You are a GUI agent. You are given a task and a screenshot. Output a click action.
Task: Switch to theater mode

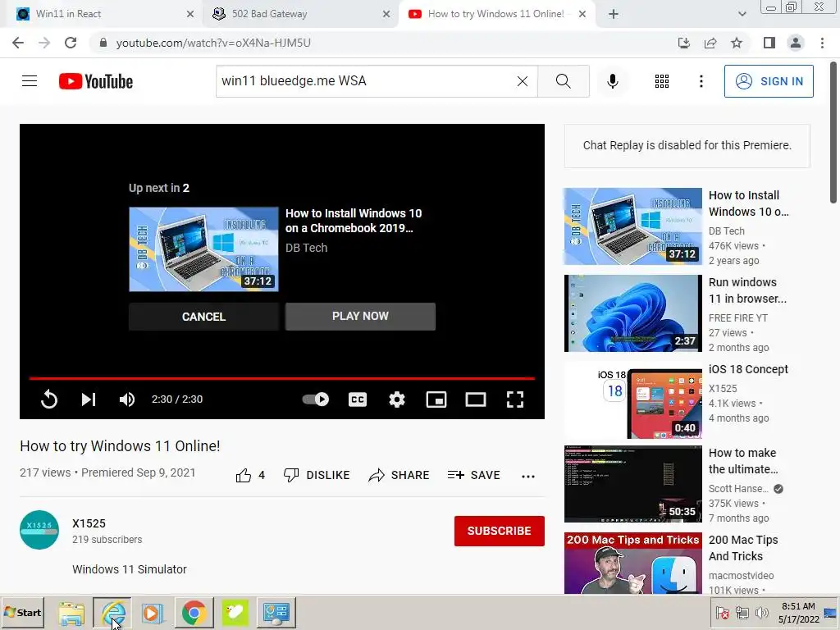tap(476, 399)
